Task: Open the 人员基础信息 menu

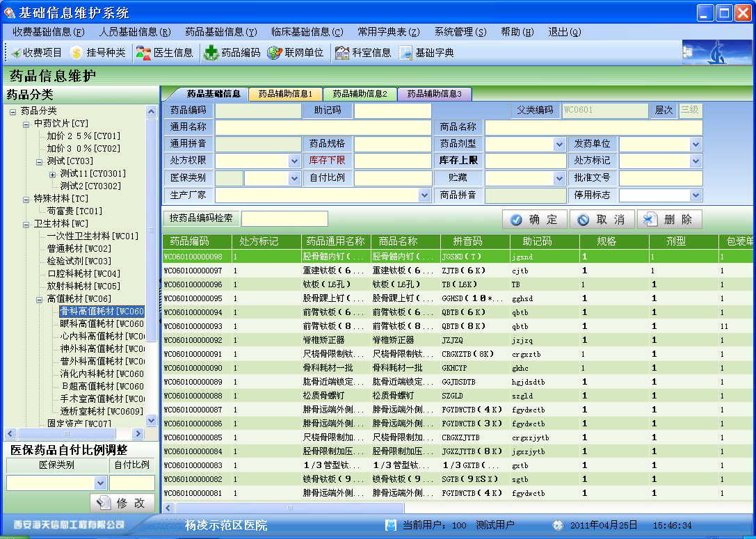Action: pyautogui.click(x=135, y=32)
